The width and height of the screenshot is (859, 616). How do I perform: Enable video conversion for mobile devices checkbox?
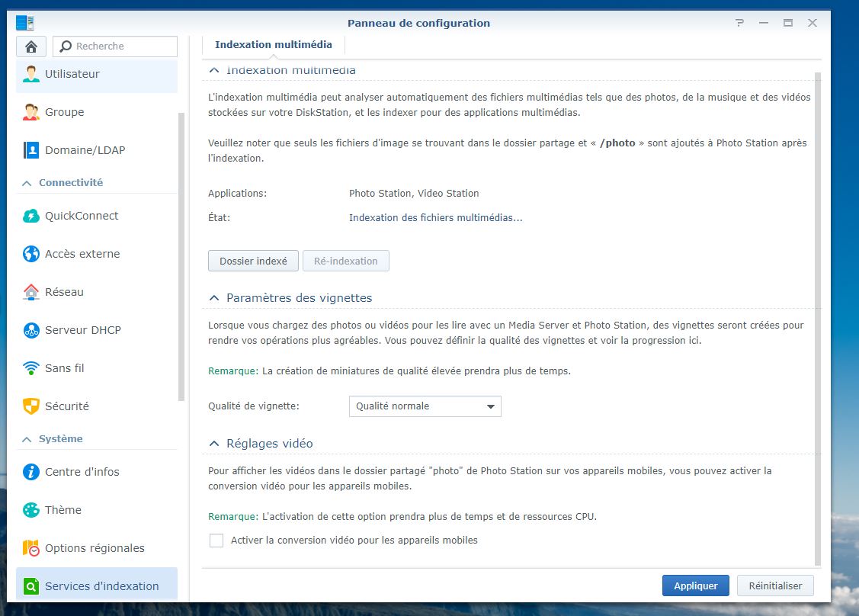click(216, 541)
